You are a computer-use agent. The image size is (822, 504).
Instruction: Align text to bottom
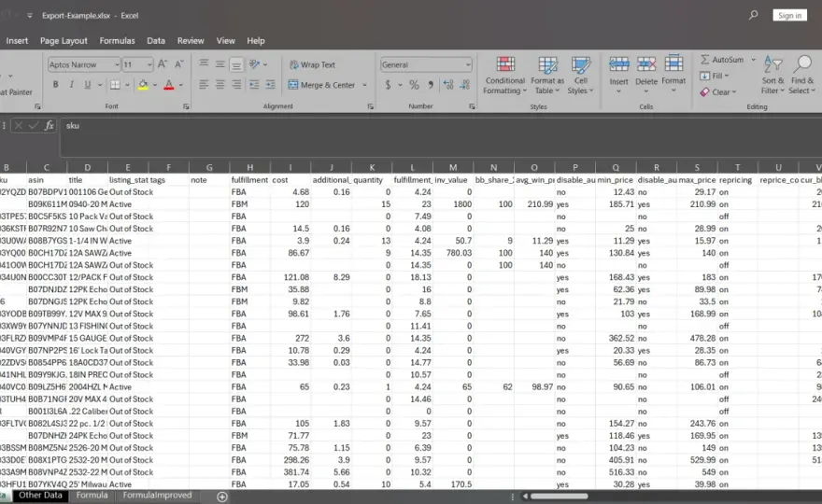point(236,64)
